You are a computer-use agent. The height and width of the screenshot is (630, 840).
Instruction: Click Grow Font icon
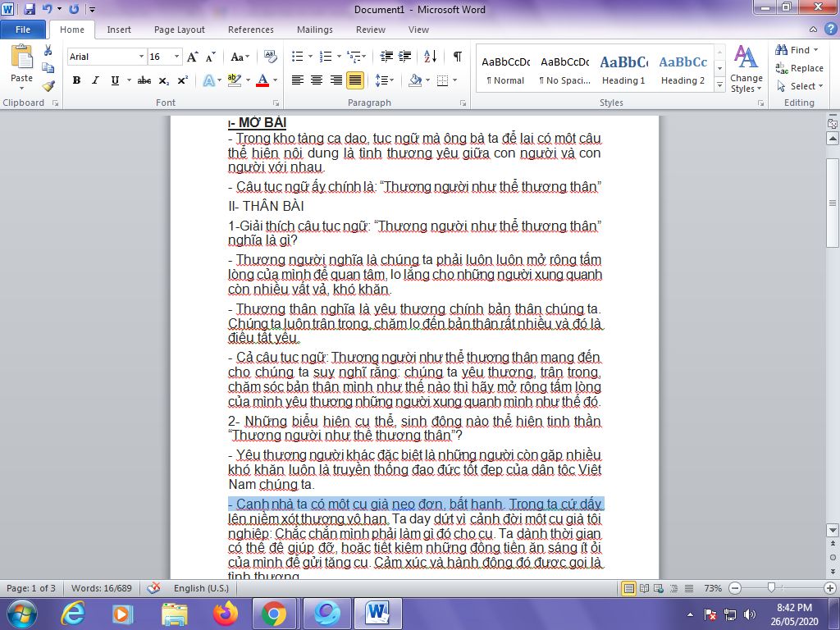pyautogui.click(x=192, y=57)
